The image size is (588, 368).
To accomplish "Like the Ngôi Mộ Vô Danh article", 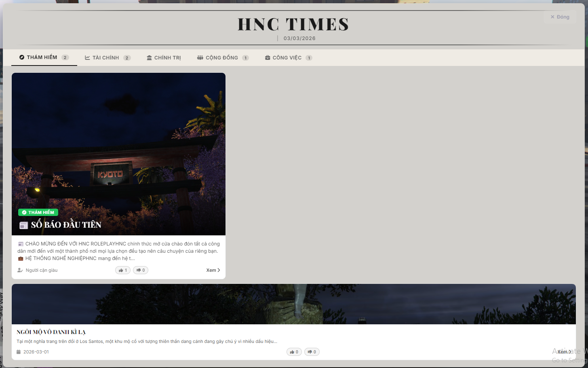I will [294, 352].
